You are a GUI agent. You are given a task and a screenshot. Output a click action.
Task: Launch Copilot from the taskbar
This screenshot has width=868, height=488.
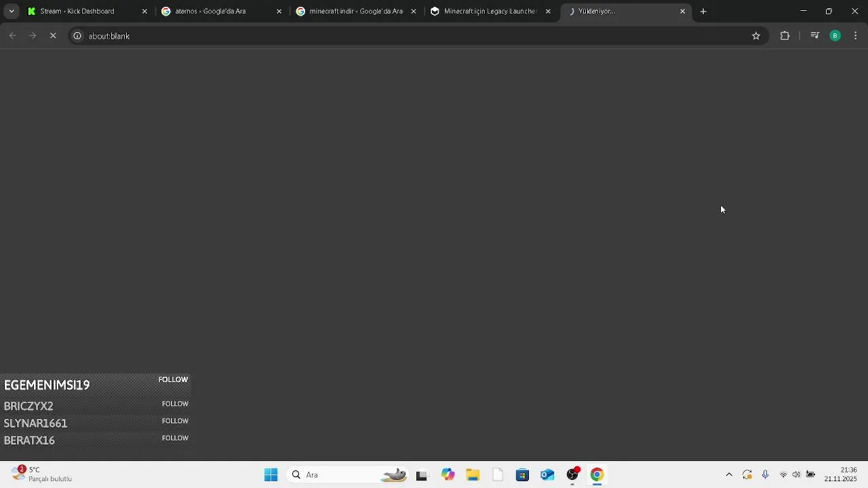click(x=448, y=475)
